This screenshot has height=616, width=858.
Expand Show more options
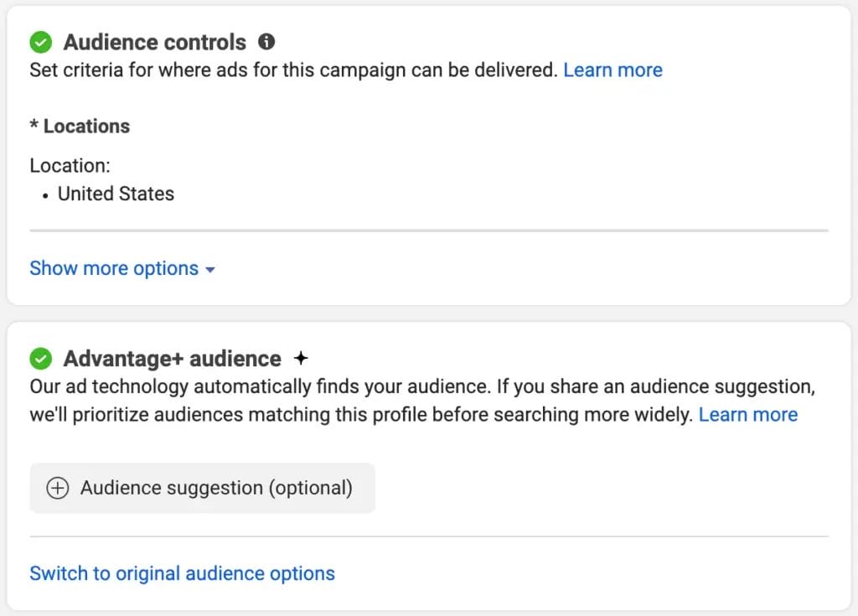point(113,268)
